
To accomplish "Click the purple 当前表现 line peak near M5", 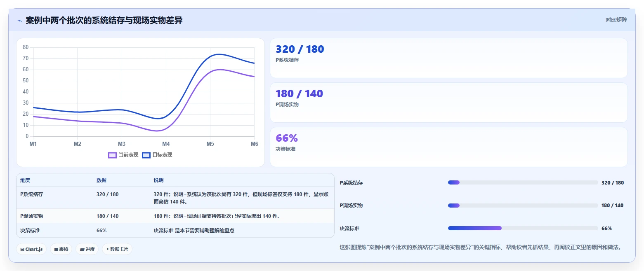I will click(x=220, y=70).
